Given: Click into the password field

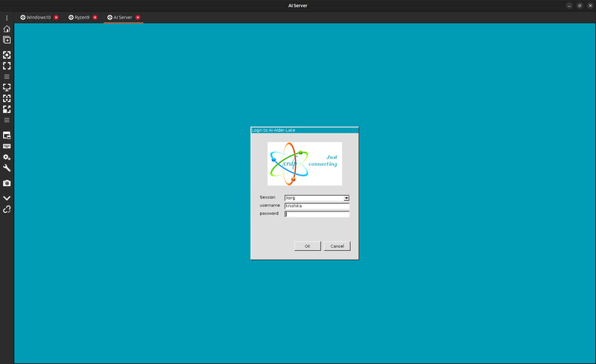Looking at the screenshot, I should click(317, 214).
